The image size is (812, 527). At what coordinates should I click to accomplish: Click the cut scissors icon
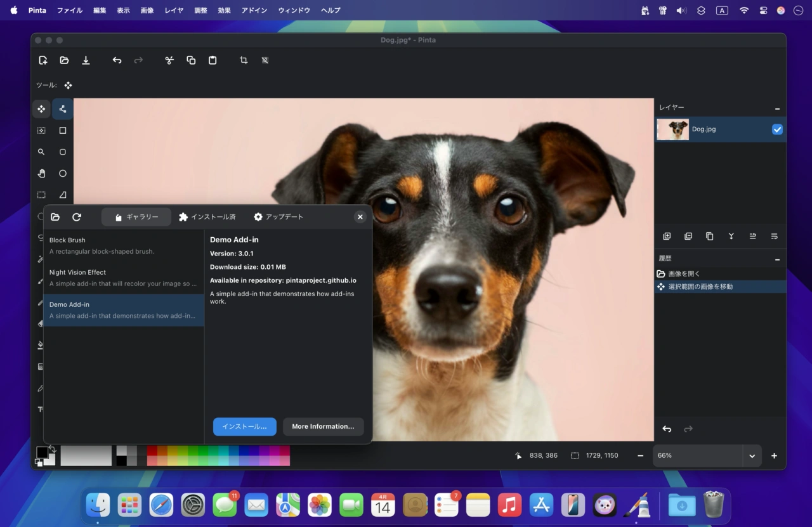pyautogui.click(x=169, y=60)
